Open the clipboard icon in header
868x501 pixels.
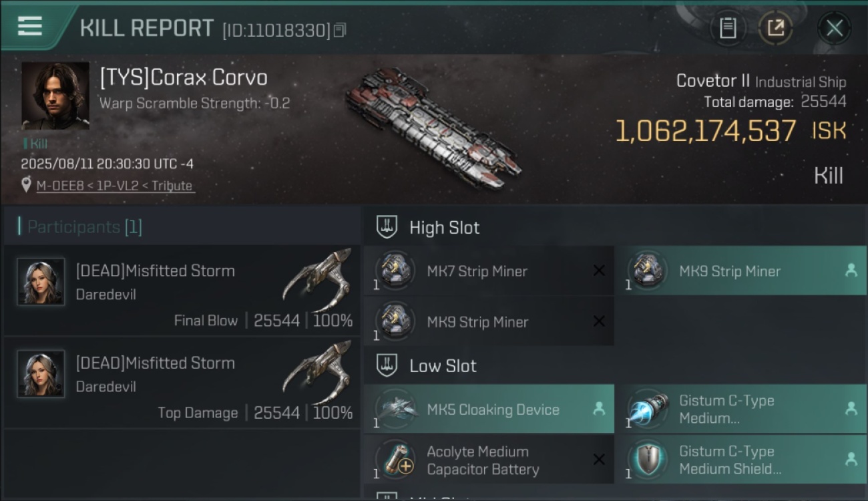(728, 28)
